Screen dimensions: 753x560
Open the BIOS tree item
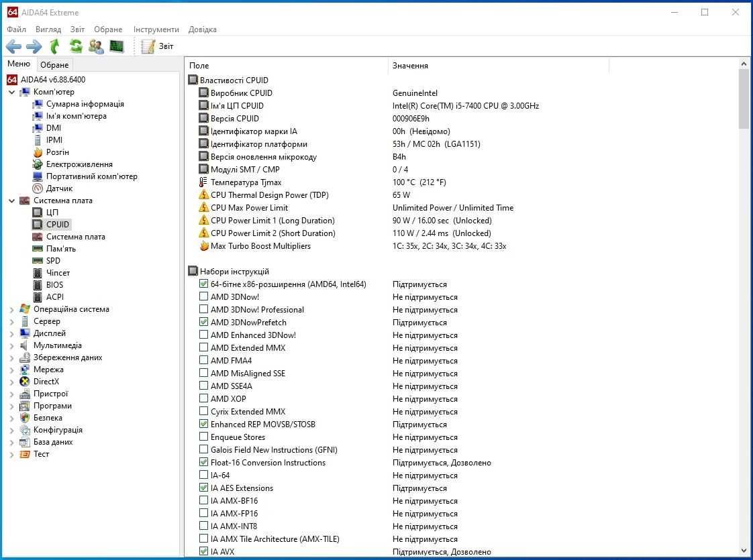pyautogui.click(x=55, y=284)
